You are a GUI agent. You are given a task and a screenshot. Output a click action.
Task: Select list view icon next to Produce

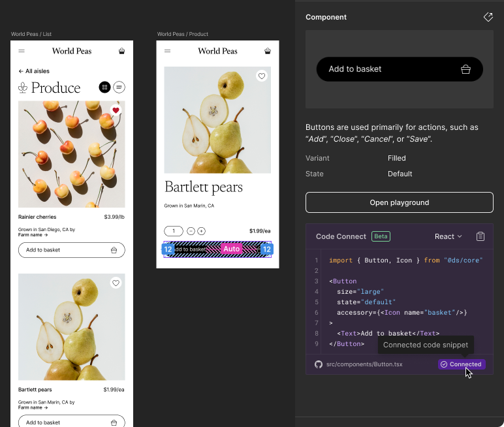click(119, 87)
